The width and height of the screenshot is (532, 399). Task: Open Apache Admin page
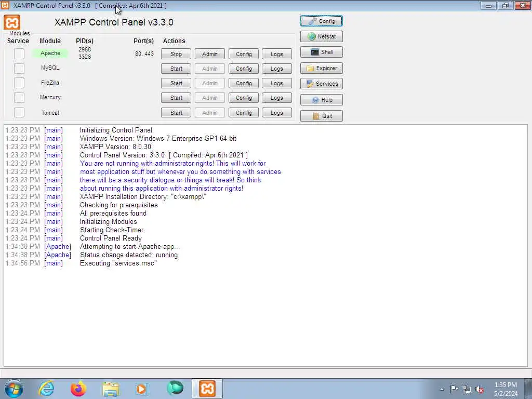(x=210, y=54)
